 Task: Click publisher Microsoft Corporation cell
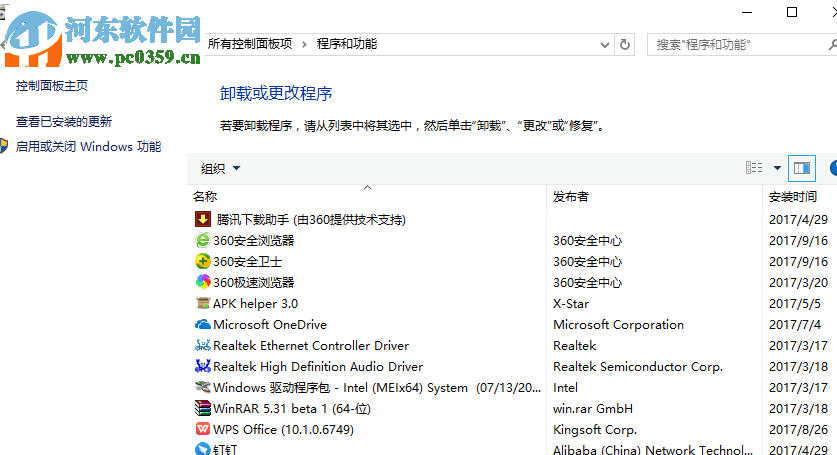[x=618, y=325]
